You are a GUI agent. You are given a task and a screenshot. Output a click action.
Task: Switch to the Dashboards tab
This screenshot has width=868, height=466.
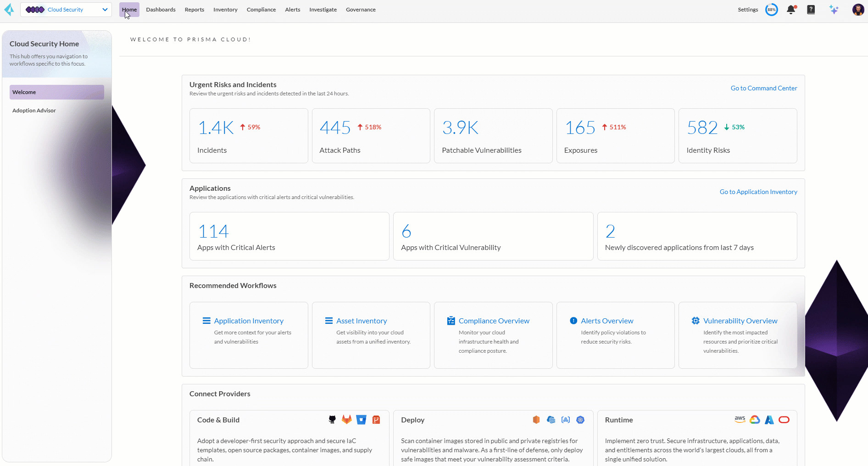click(161, 10)
